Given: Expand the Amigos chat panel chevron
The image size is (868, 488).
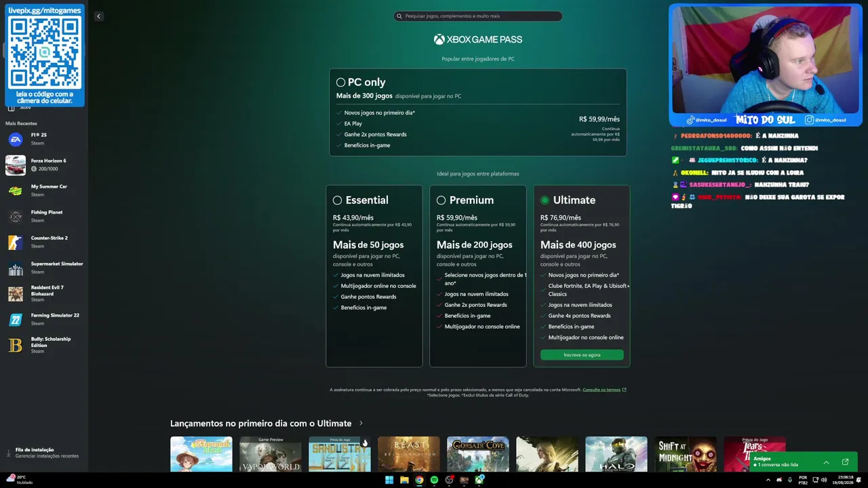Looking at the screenshot, I should pyautogui.click(x=826, y=462).
